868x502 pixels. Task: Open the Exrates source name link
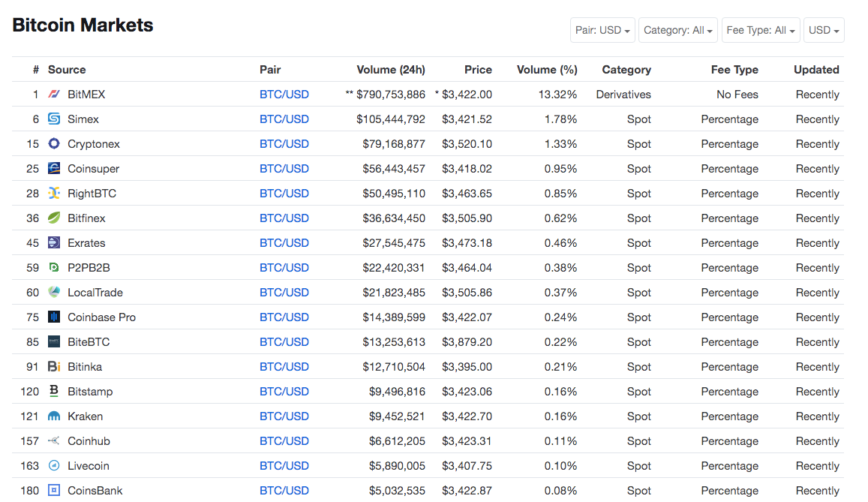(86, 243)
